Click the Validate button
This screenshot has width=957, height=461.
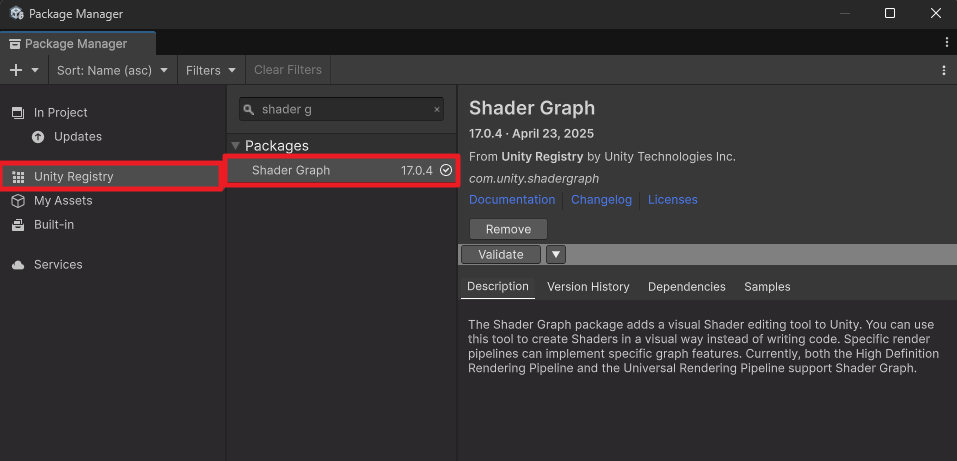point(500,255)
